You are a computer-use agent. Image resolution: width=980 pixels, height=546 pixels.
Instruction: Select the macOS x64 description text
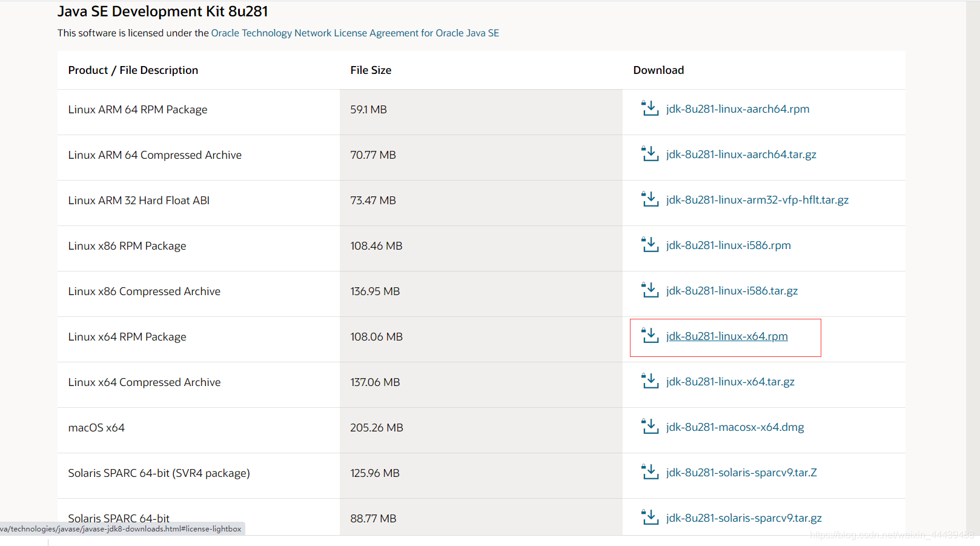coord(96,428)
